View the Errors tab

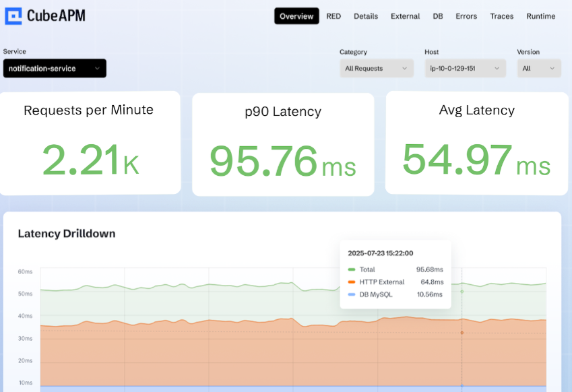point(466,16)
